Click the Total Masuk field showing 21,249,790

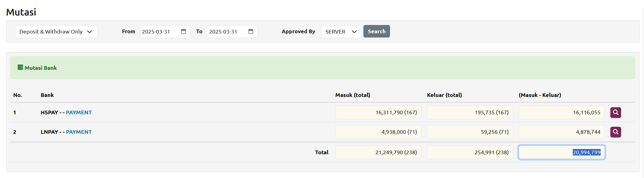(x=378, y=152)
